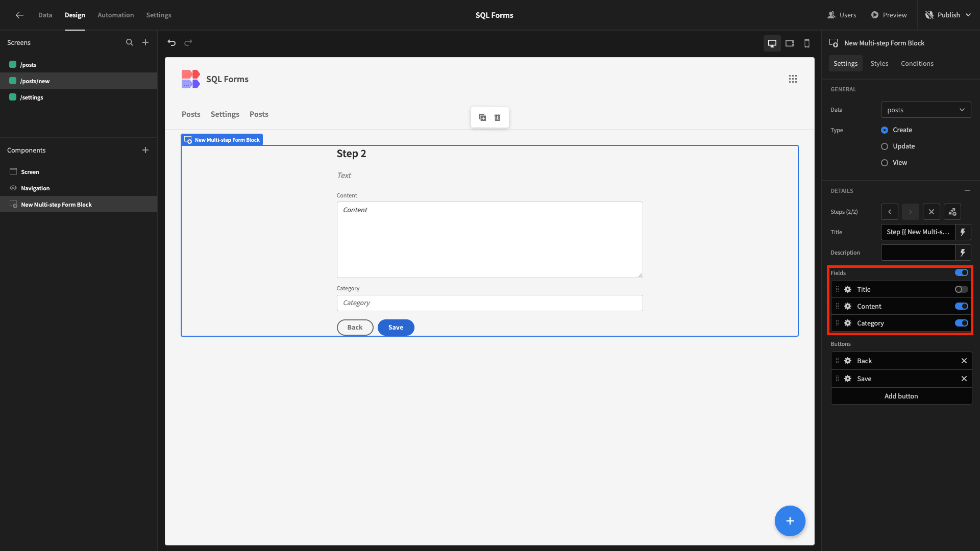Viewport: 980px width, 551px height.
Task: Click the undo icon
Action: pos(171,43)
